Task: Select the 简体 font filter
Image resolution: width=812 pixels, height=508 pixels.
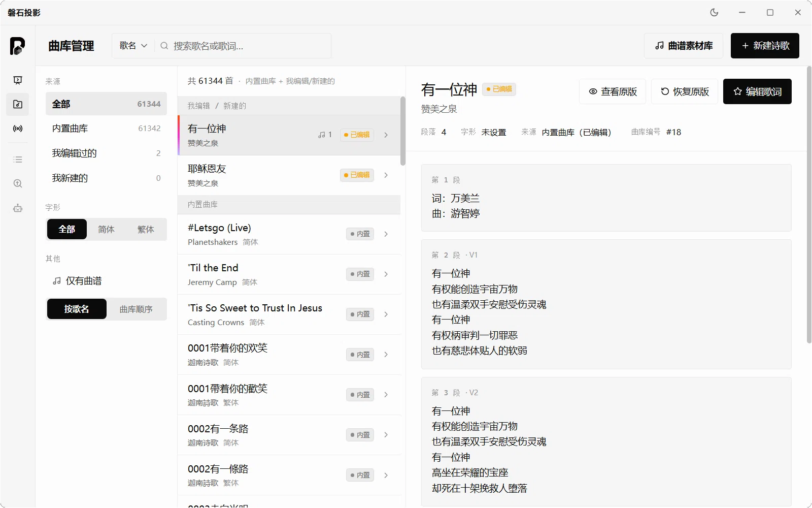Action: click(x=106, y=229)
